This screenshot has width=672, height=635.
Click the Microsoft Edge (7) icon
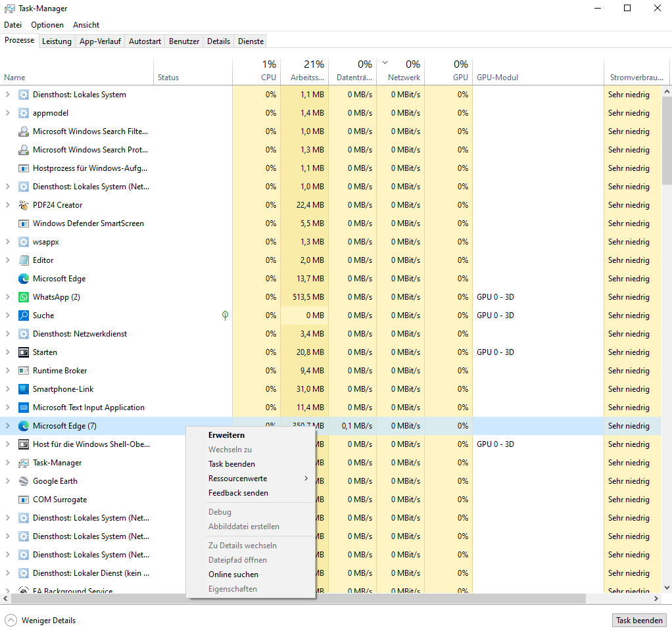pos(24,426)
